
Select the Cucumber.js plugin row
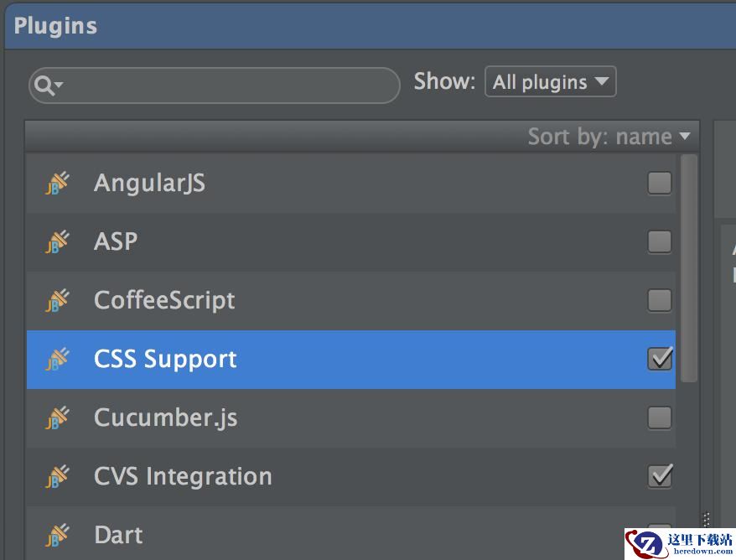[x=351, y=417]
